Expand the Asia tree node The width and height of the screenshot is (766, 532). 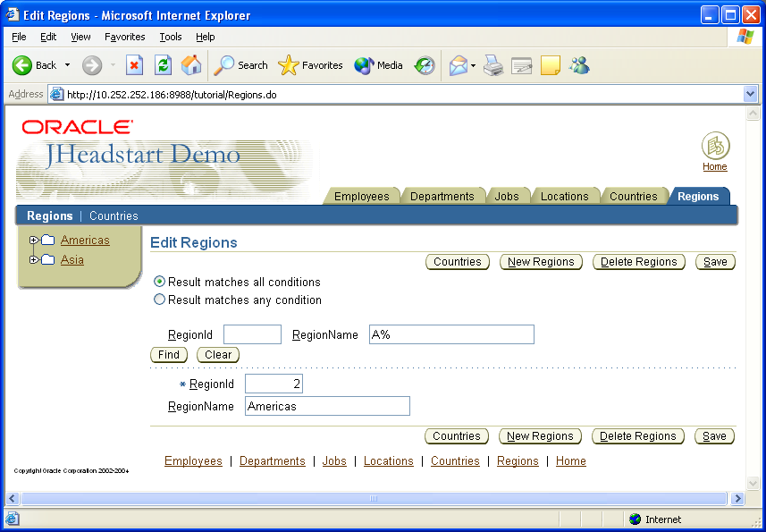(x=34, y=260)
